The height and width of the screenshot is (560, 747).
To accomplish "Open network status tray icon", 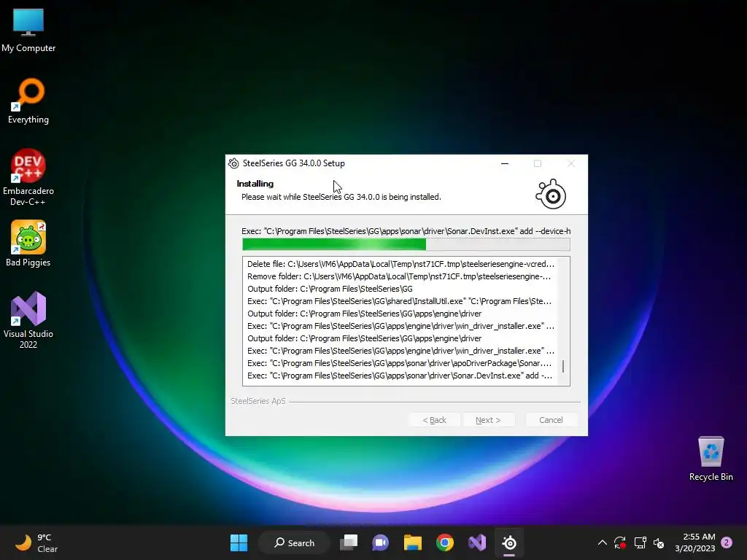I will point(640,542).
